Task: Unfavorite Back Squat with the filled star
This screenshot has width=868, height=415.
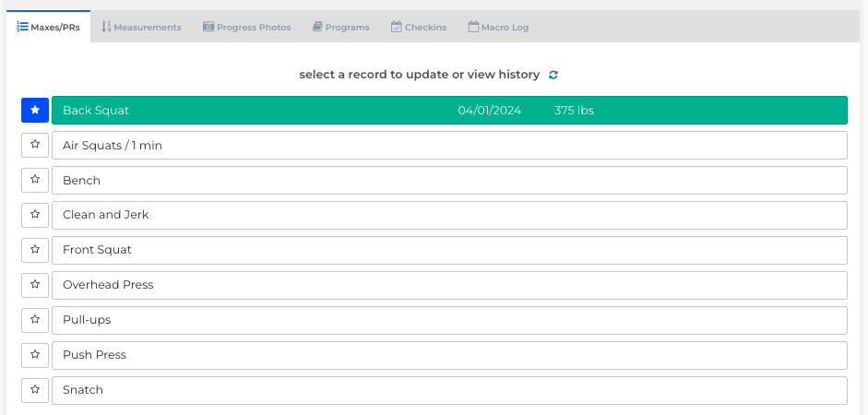Action: (35, 110)
